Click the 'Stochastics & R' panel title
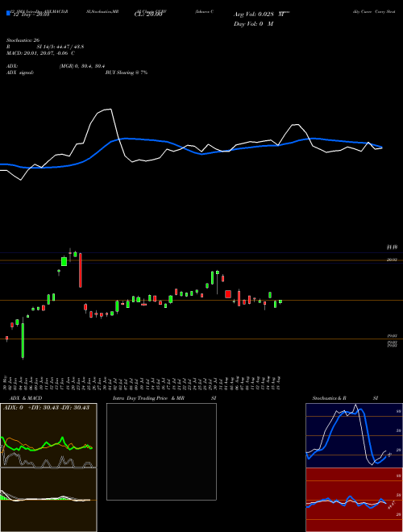403x532 pixels. [x=329, y=398]
